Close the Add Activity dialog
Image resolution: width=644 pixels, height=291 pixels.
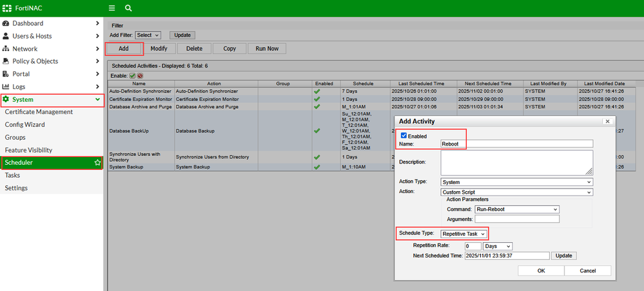[x=606, y=121]
